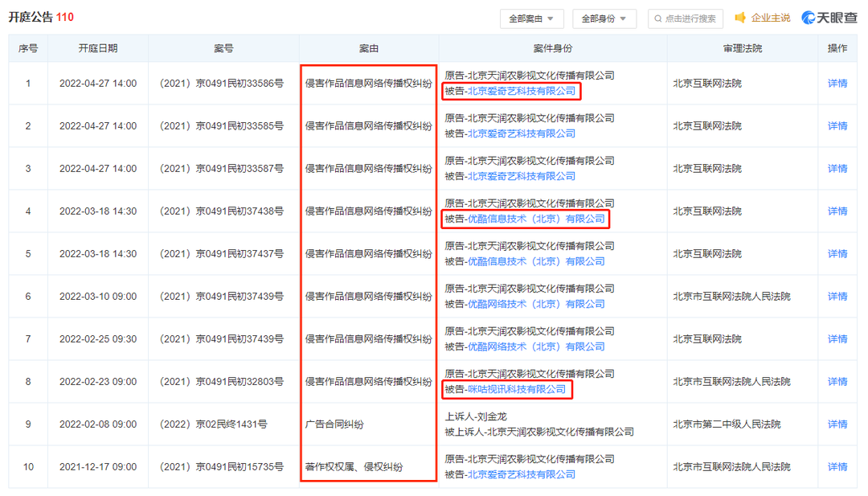Viewport: 868px width, 496px height.
Task: Select case number 京0491民初33585号 cell
Action: [x=222, y=125]
